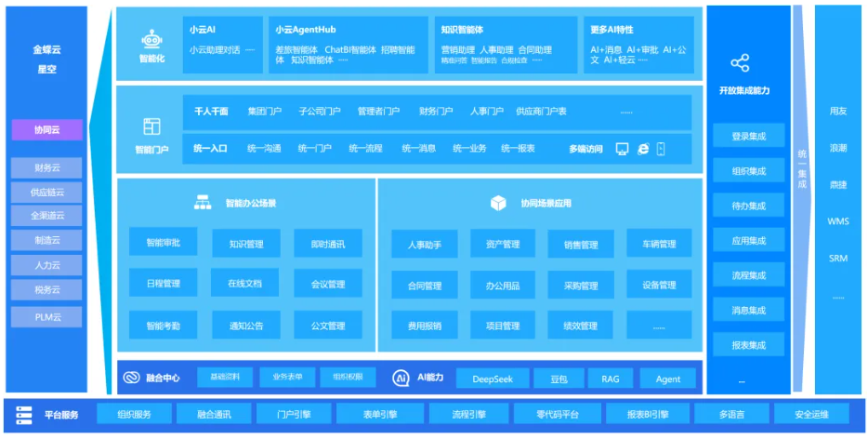This screenshot has height=439, width=868.
Task: Click the 销售管理 box
Action: [581, 244]
